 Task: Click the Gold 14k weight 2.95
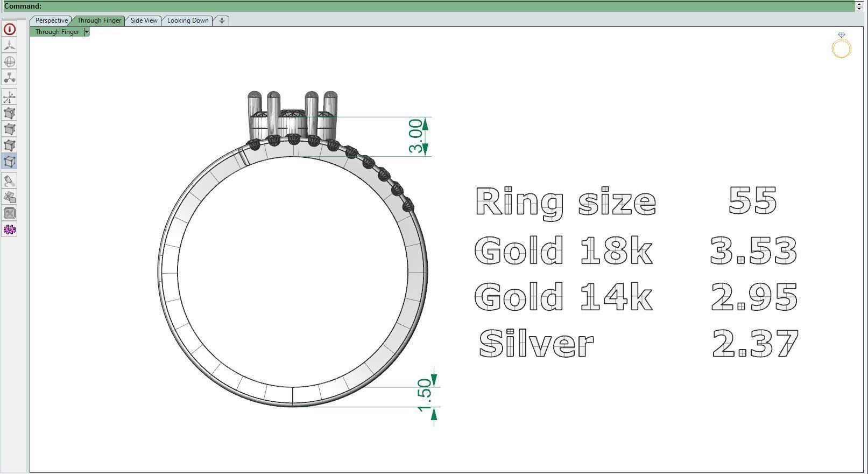click(x=754, y=297)
